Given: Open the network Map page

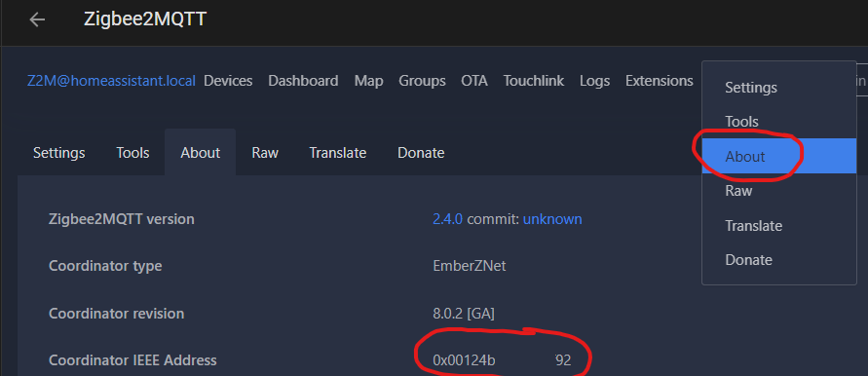Looking at the screenshot, I should [368, 81].
